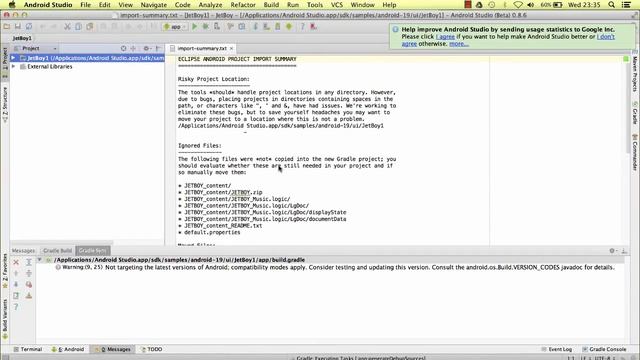Click the Messages panel label

pyautogui.click(x=23, y=251)
